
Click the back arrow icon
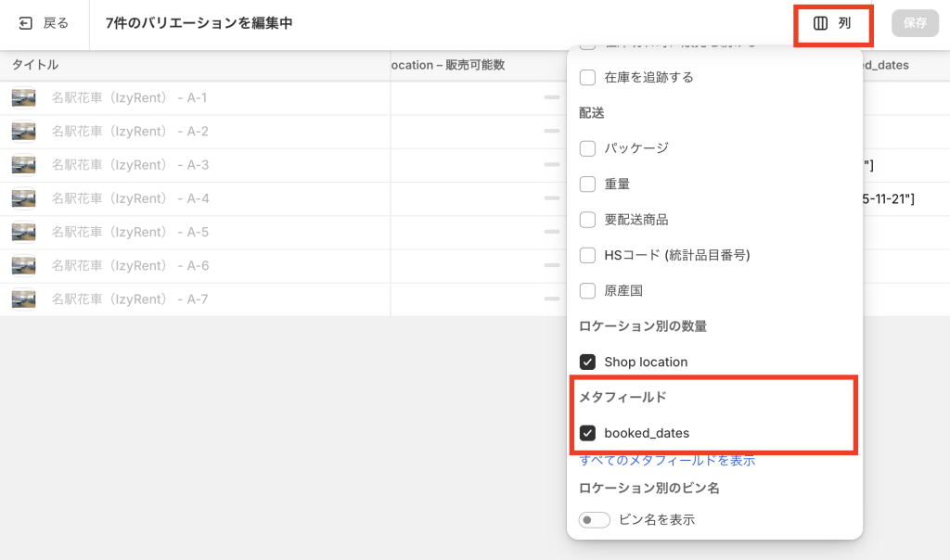click(26, 23)
